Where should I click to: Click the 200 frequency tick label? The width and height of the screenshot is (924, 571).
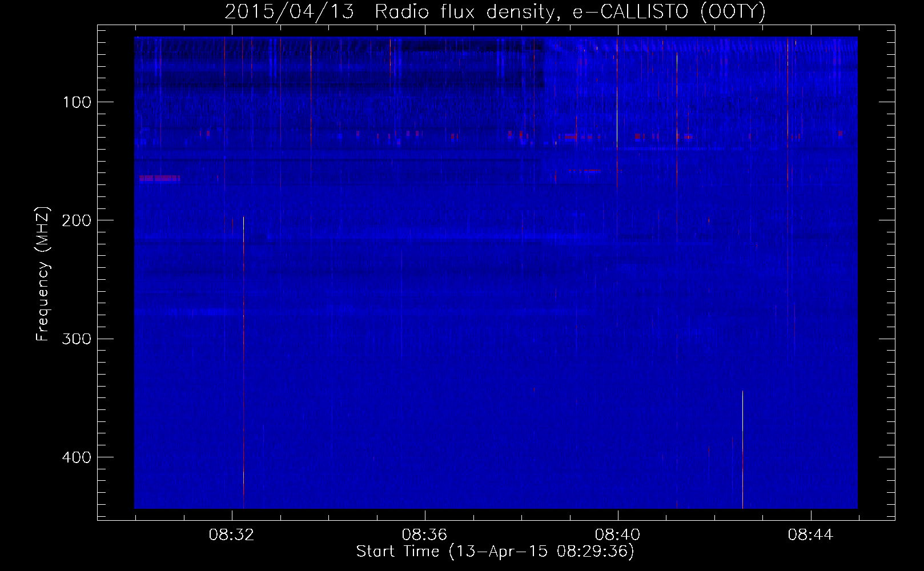pos(77,220)
